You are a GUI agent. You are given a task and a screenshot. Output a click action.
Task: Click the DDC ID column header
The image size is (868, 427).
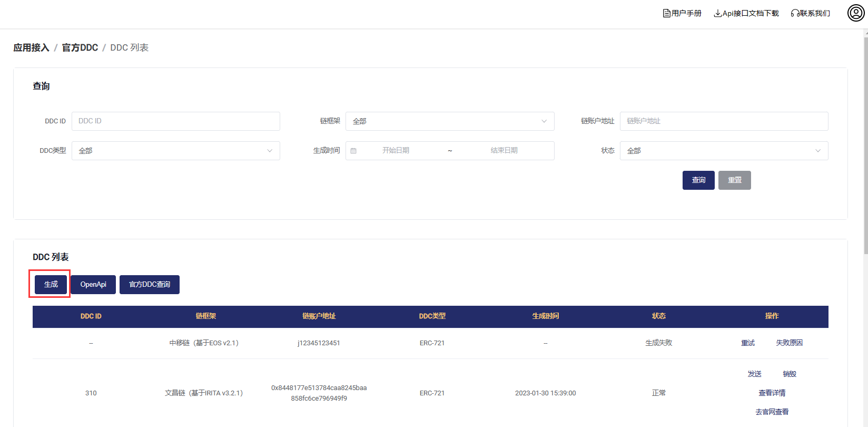[x=91, y=316]
